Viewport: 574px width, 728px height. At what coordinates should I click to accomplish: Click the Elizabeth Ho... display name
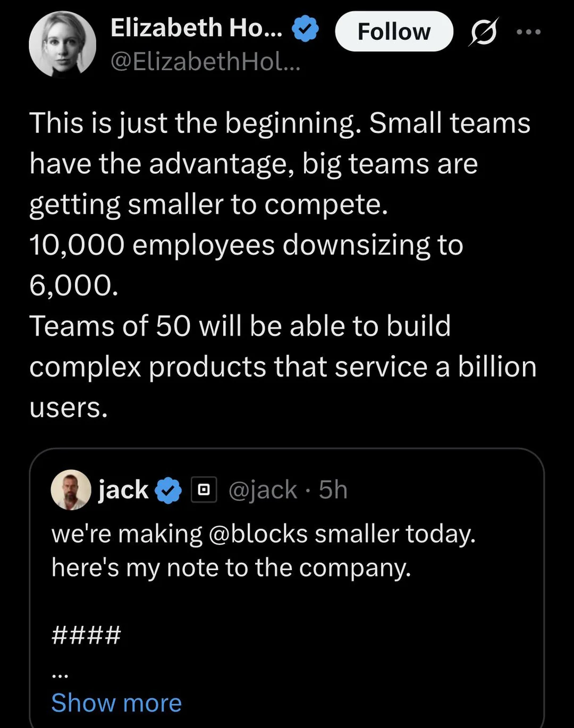coord(196,28)
